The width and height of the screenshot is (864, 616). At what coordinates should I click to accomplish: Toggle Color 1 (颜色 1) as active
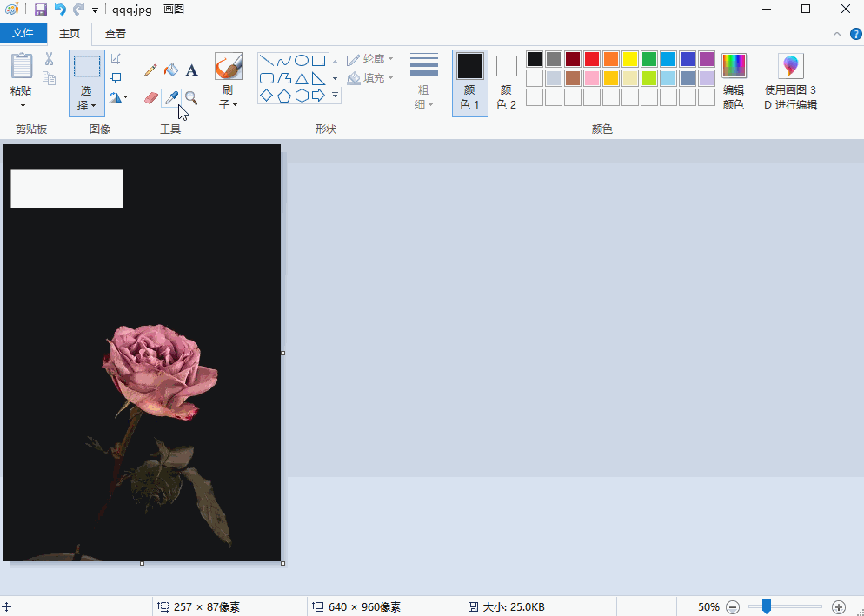(469, 83)
